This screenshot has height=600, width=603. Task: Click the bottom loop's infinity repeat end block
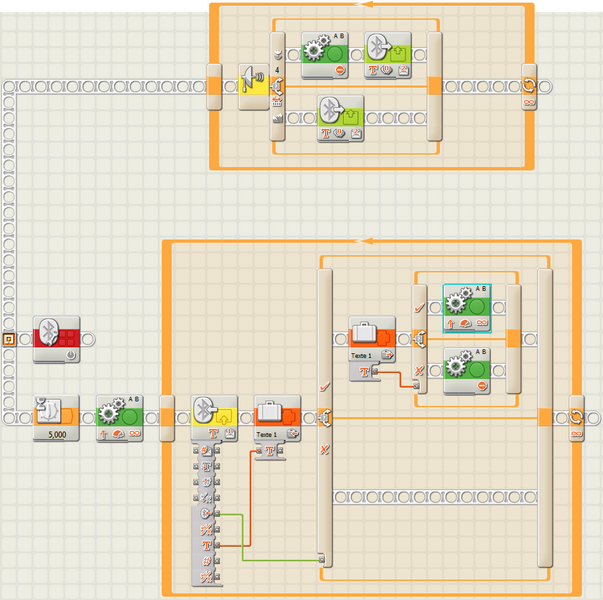(x=576, y=416)
